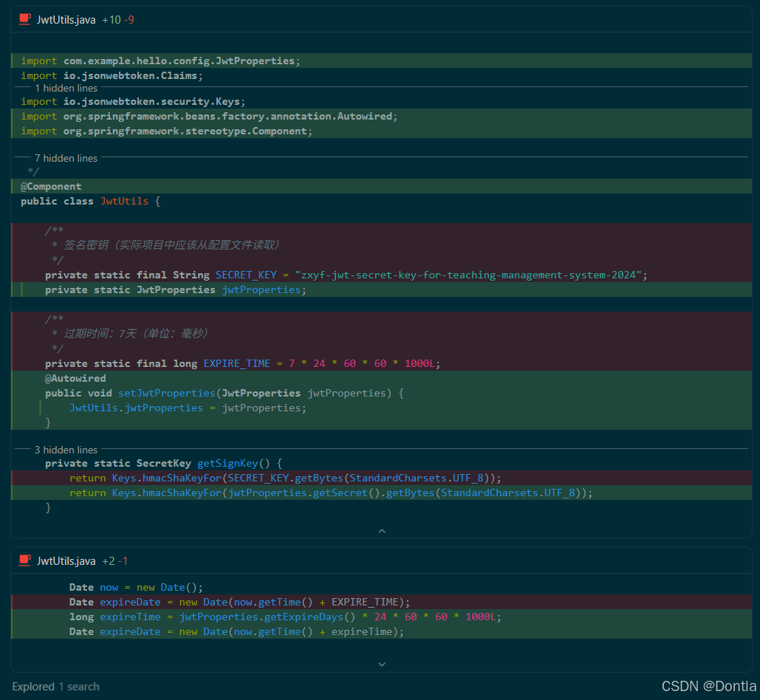
Task: Click the Date now = new Date() line
Action: click(x=381, y=587)
